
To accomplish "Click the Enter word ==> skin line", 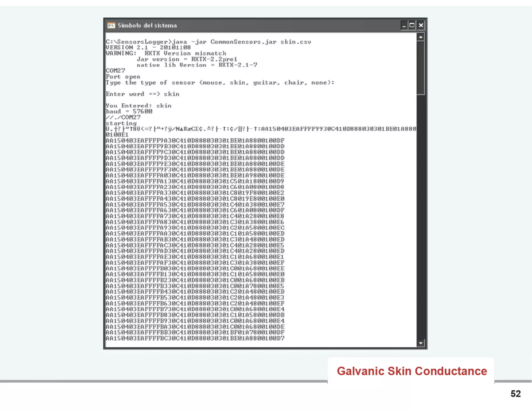I will point(142,94).
